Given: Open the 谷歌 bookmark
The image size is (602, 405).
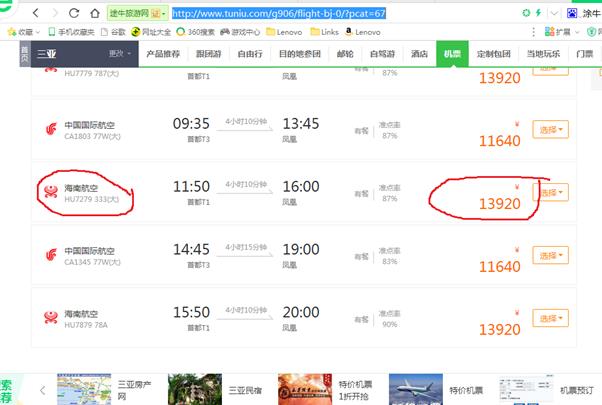Looking at the screenshot, I should coord(113,32).
